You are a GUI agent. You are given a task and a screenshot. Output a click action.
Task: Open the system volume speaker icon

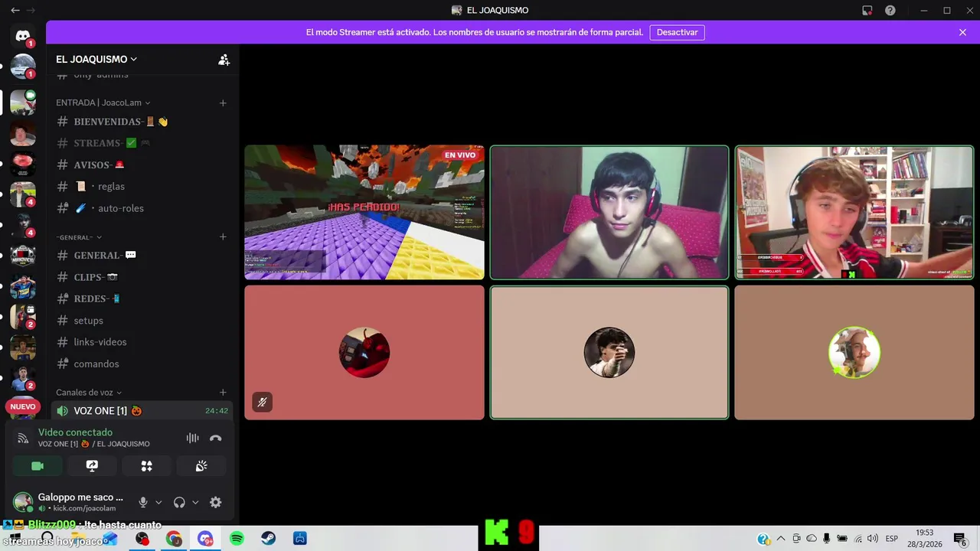[872, 539]
